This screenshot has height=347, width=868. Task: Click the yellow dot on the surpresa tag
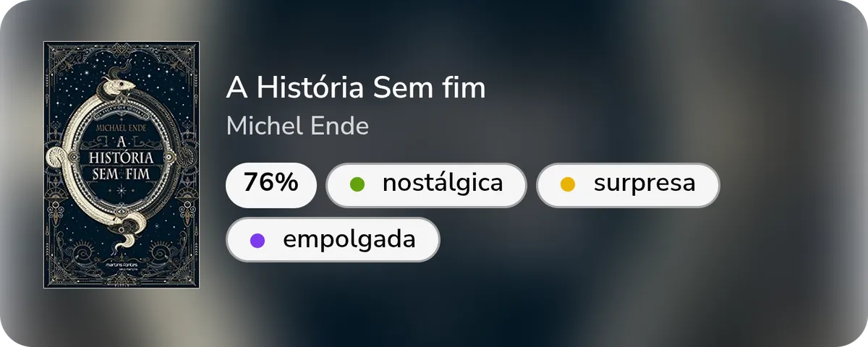coord(568,184)
